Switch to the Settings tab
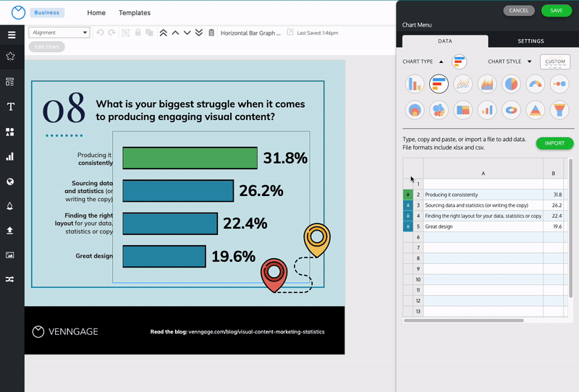Image resolution: width=579 pixels, height=392 pixels. click(x=531, y=41)
